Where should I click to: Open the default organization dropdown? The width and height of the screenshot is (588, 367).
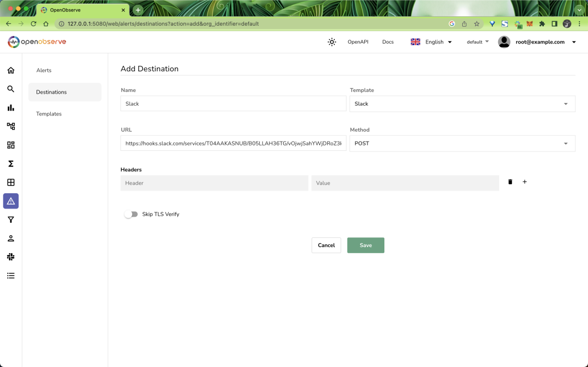click(477, 41)
